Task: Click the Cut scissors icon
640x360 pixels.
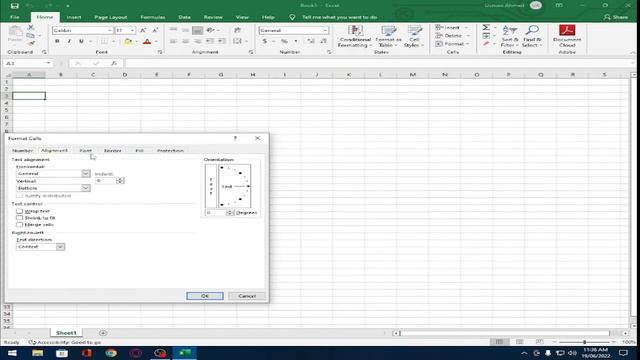Action: (31, 27)
